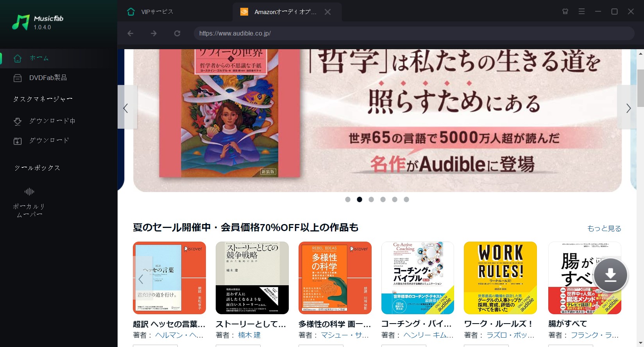Image resolution: width=644 pixels, height=347 pixels.
Task: Click the downloaded folder icon
Action: [18, 141]
